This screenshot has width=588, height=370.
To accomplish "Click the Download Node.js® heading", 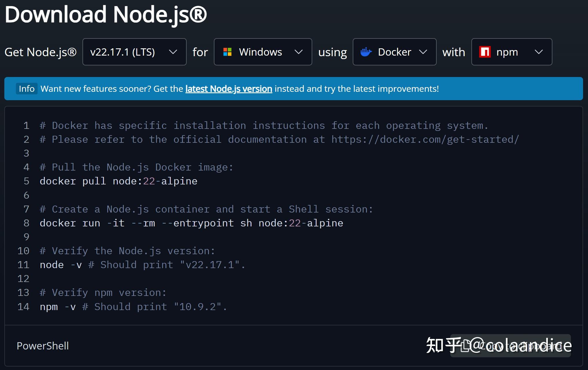I will (x=106, y=15).
